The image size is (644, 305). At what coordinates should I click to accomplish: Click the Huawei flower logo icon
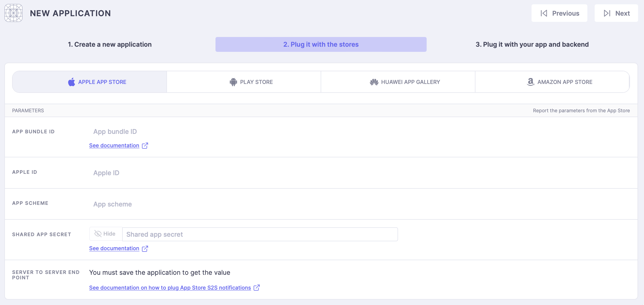point(374,82)
